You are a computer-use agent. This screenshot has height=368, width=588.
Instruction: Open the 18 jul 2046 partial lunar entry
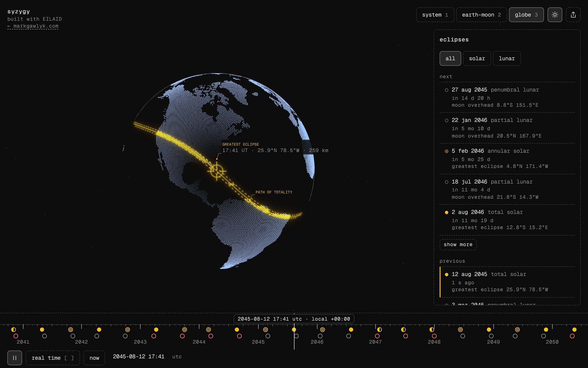(x=507, y=189)
